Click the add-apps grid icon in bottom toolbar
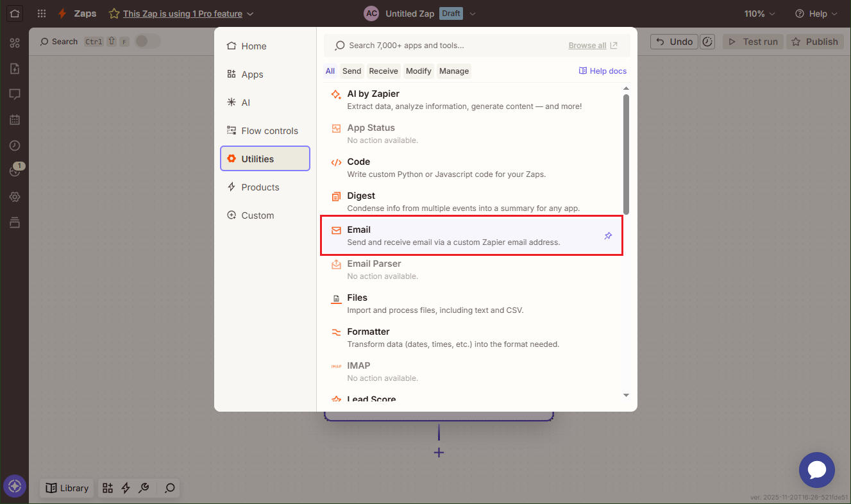This screenshot has width=851, height=504. pyautogui.click(x=108, y=488)
